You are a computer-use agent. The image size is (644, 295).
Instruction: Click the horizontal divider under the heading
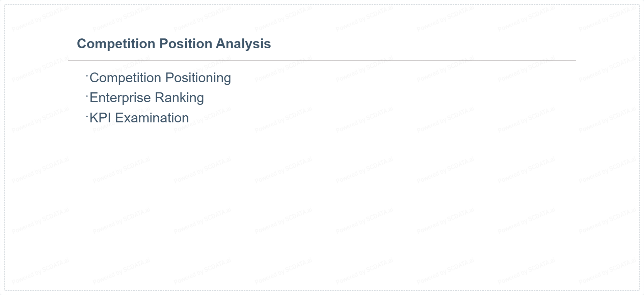coord(322,60)
